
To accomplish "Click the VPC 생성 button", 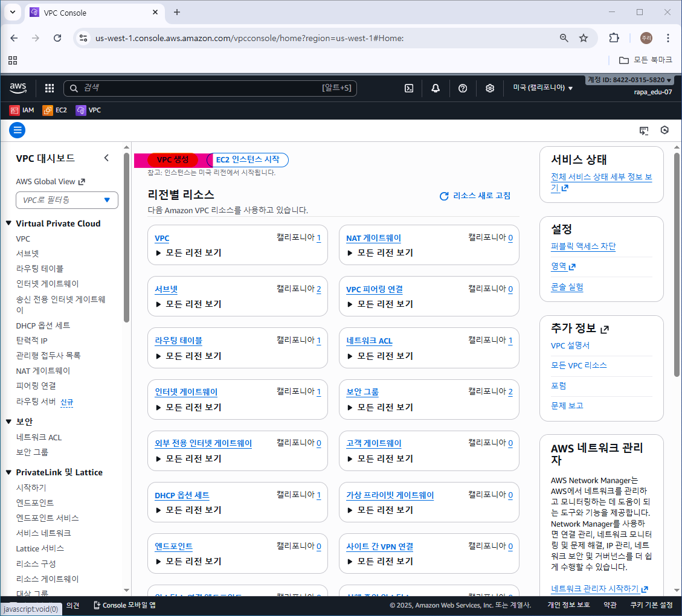I will coord(173,159).
